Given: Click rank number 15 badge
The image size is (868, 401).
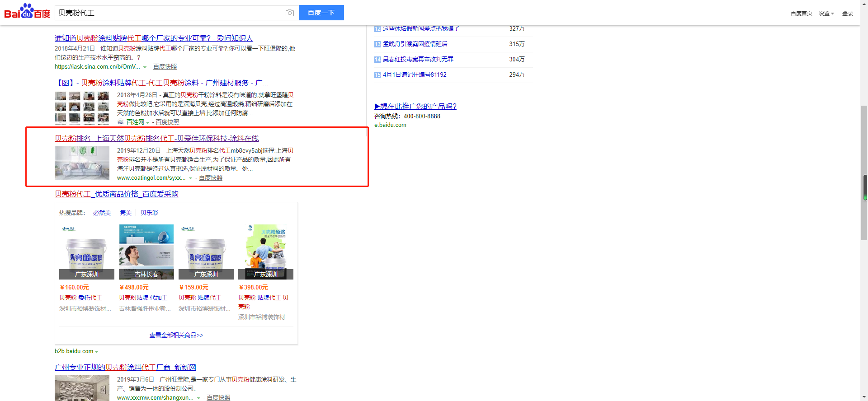Looking at the screenshot, I should 377,75.
